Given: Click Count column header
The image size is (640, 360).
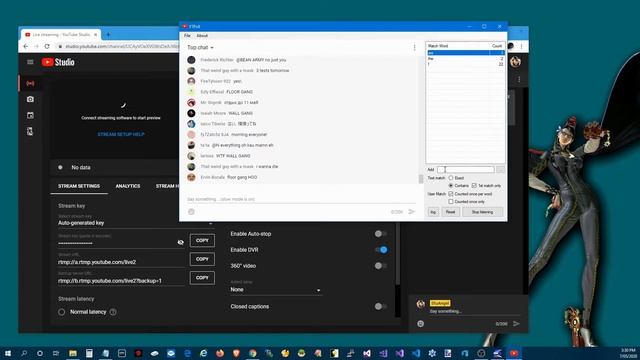Looking at the screenshot, I should (496, 46).
